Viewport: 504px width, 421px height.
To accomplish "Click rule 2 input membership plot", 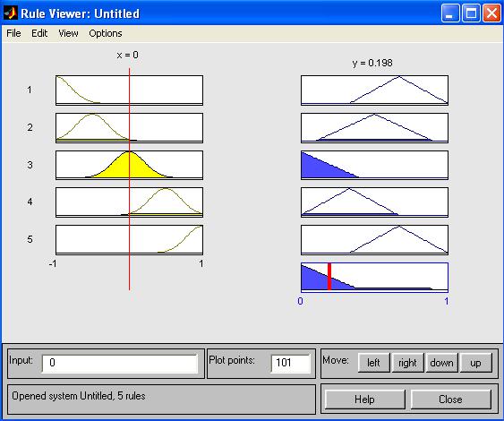I will click(x=129, y=128).
